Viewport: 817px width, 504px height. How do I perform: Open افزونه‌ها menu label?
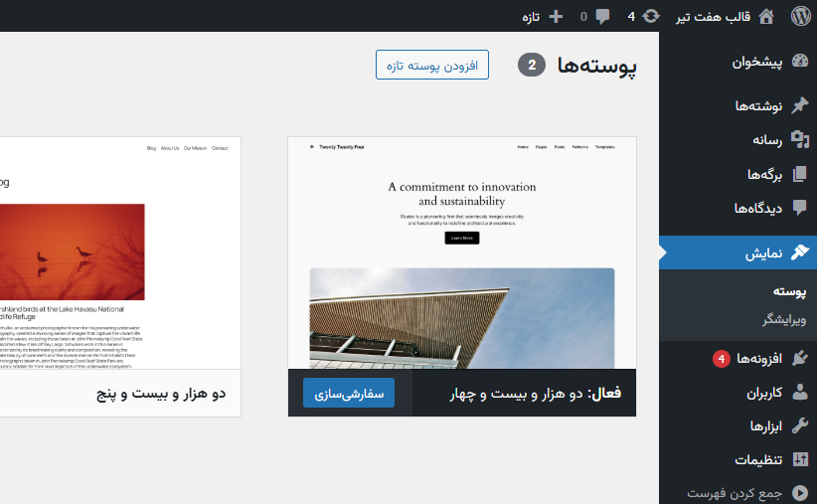click(759, 358)
